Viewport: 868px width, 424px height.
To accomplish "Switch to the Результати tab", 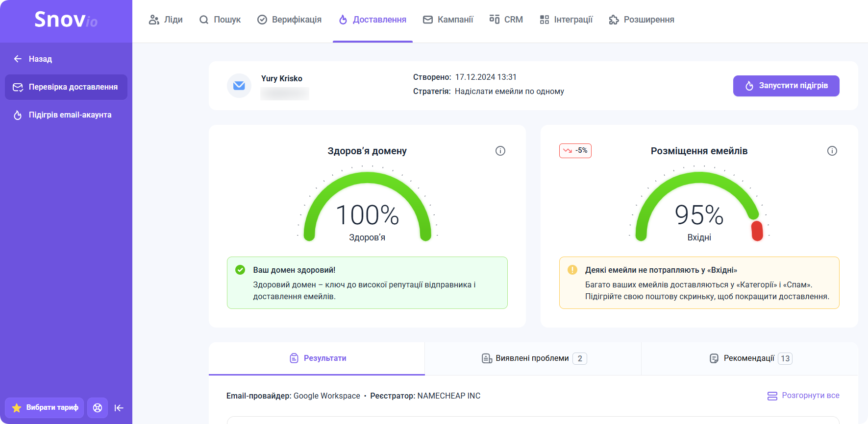I will tap(317, 358).
